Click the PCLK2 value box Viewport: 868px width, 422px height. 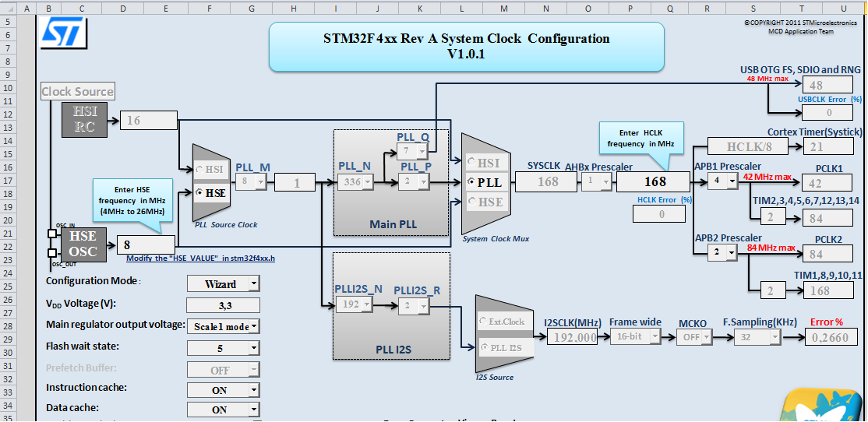(827, 254)
